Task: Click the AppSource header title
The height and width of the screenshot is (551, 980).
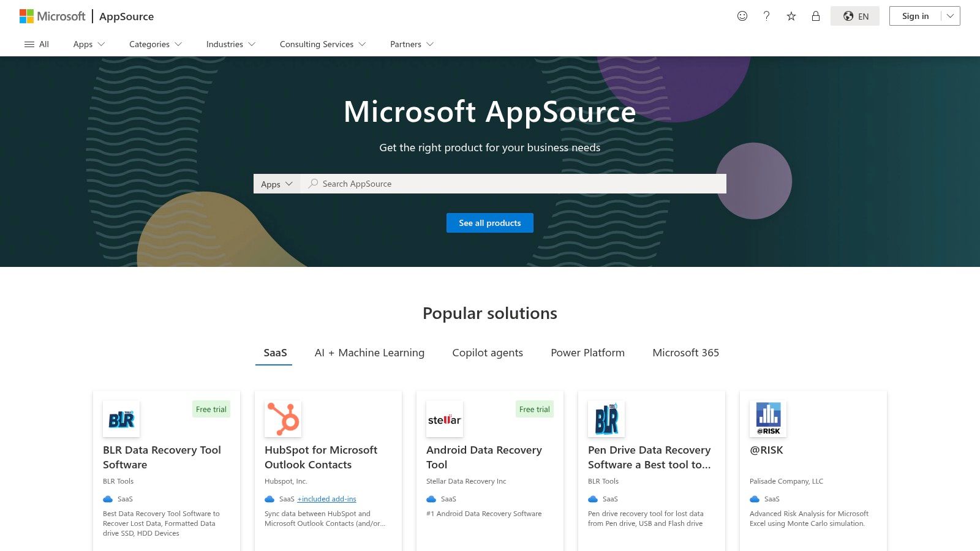Action: [126, 16]
